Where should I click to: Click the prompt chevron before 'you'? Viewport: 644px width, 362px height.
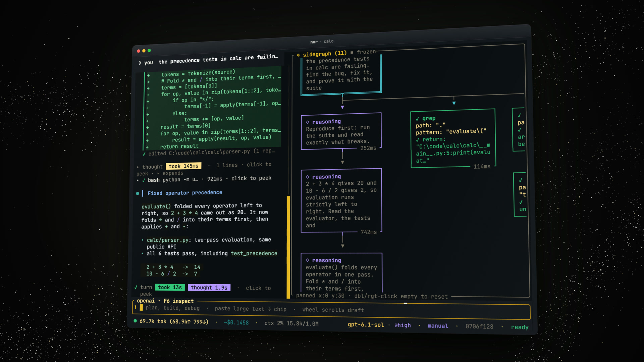[140, 63]
